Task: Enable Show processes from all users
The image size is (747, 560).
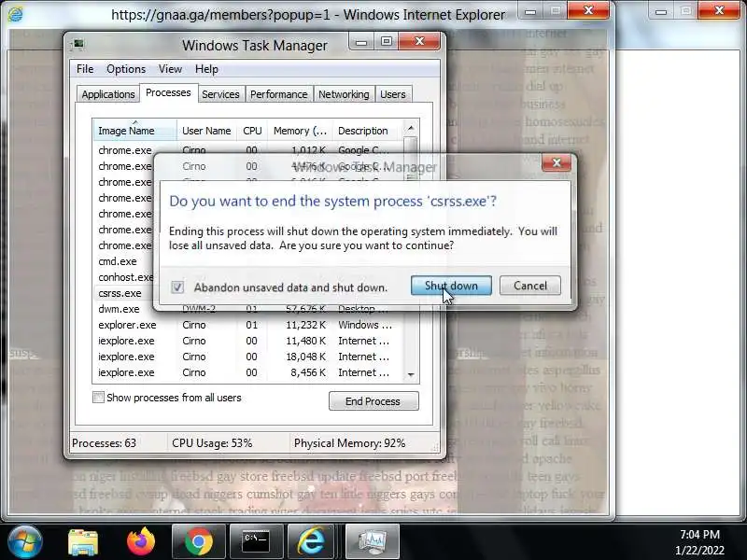Action: point(98,398)
